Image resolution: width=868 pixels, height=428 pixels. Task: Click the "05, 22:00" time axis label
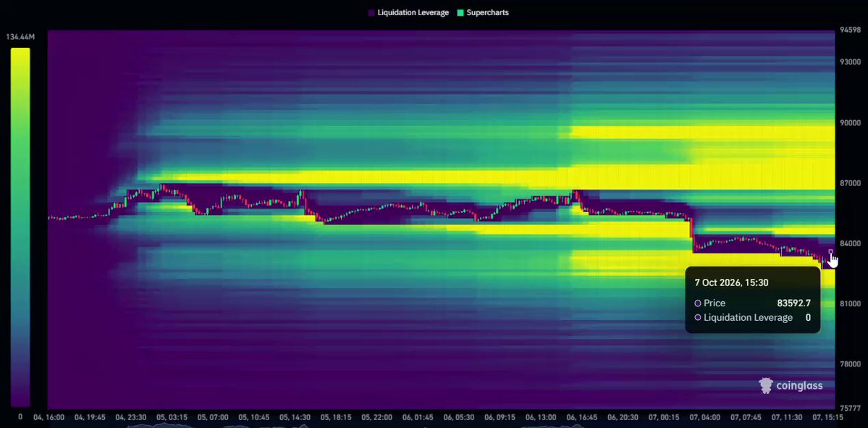point(377,417)
